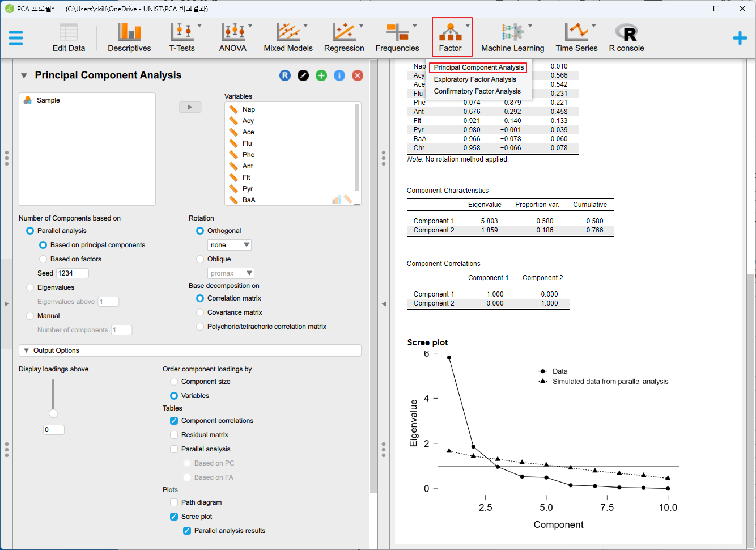Click the arrow between input and results panels

[384, 304]
